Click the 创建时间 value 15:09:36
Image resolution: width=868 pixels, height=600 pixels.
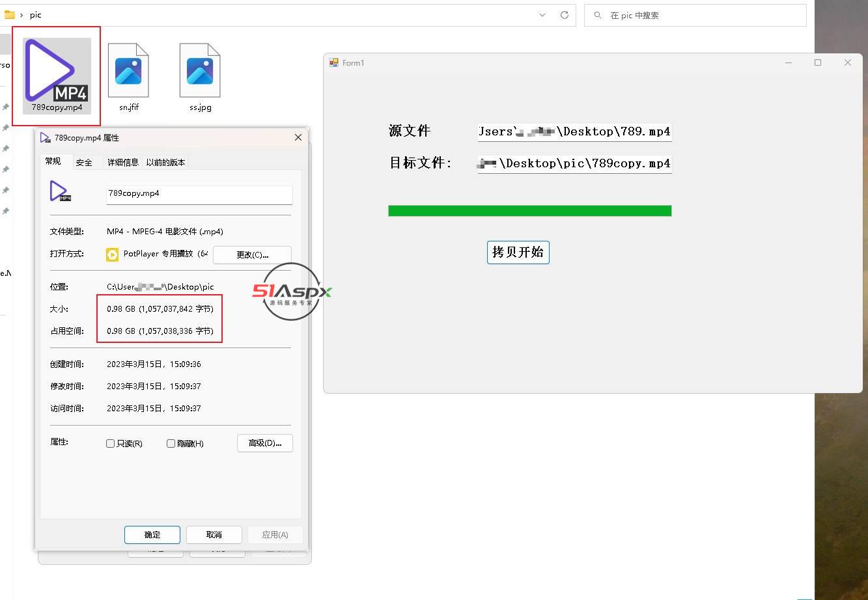[154, 364]
